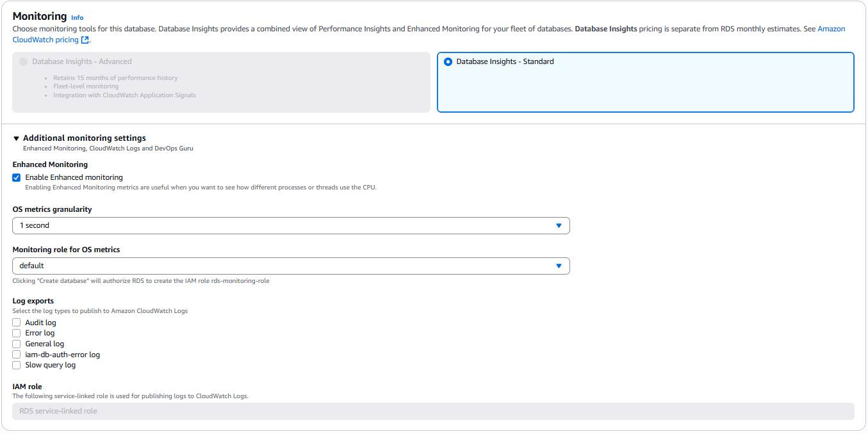Check the Error log export option
Image resolution: width=868 pixels, height=434 pixels.
(x=16, y=333)
